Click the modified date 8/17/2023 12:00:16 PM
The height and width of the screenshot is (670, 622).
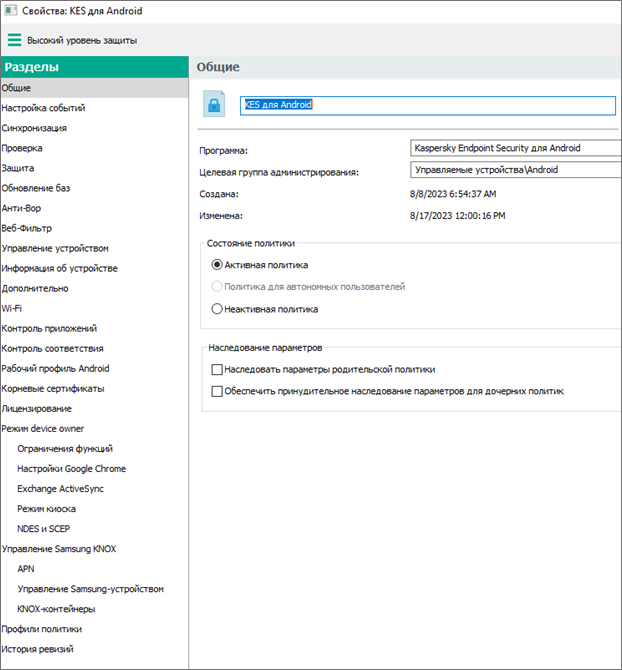pos(458,216)
